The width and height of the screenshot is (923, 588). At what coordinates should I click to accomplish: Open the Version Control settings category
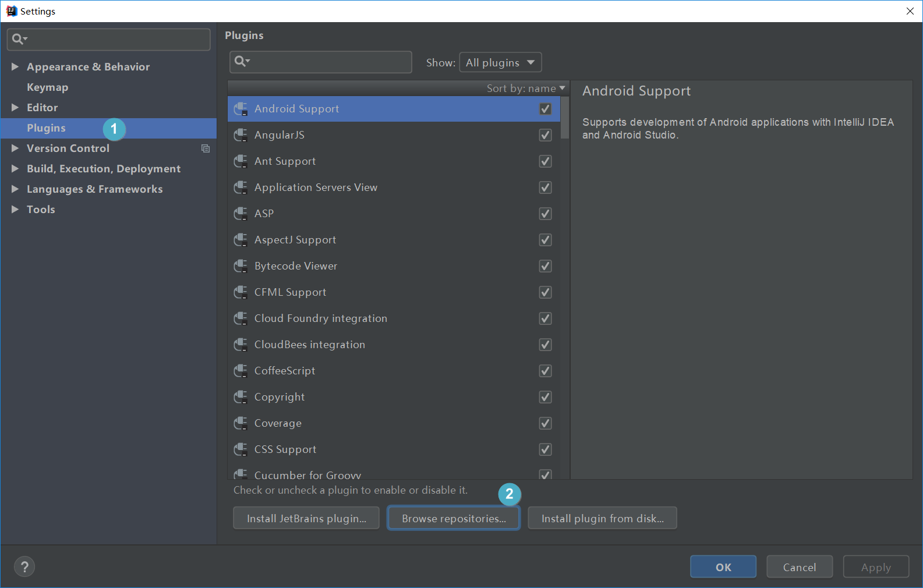pos(68,148)
